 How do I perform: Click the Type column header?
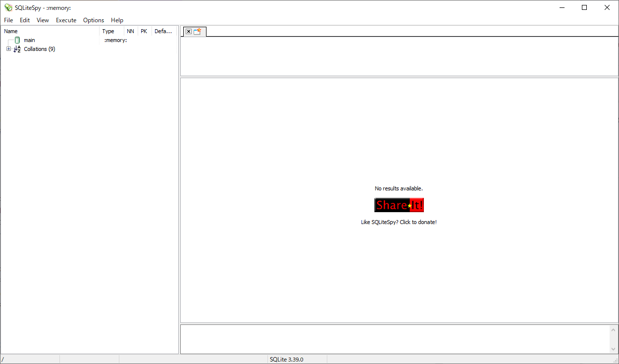pyautogui.click(x=111, y=31)
